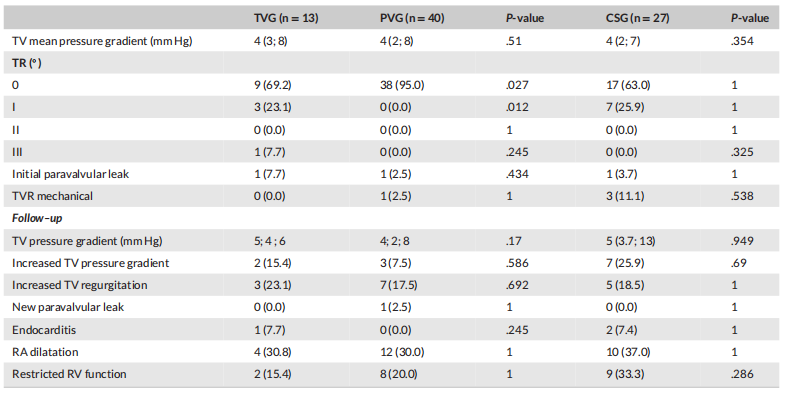Click the TR (°) section heading

click(x=27, y=64)
